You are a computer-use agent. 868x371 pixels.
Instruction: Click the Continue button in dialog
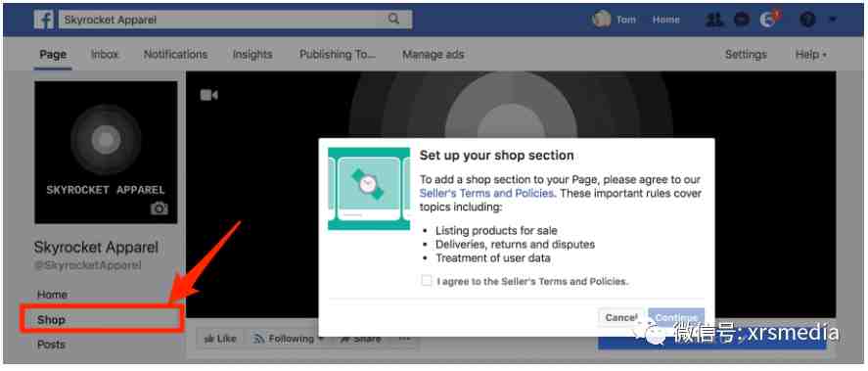point(676,317)
